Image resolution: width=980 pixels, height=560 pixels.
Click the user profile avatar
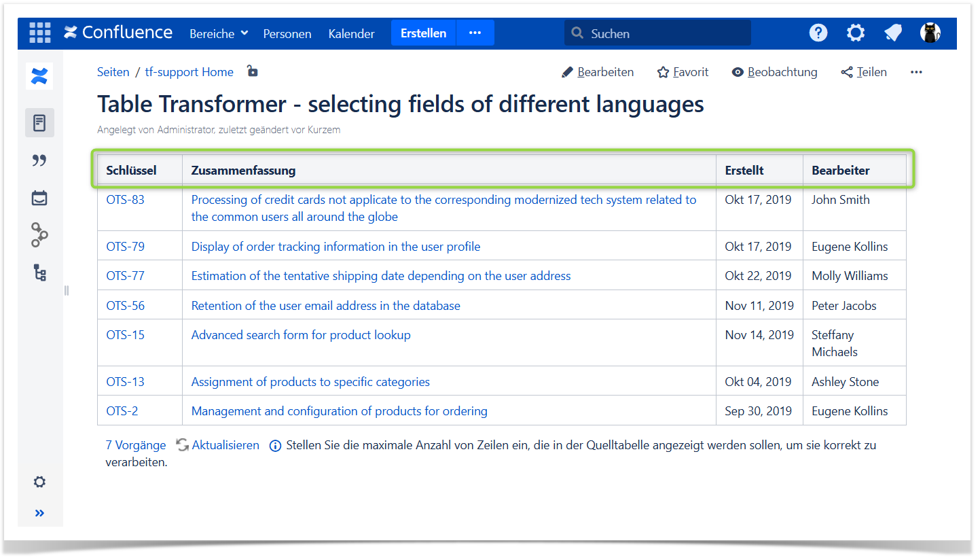click(x=930, y=33)
